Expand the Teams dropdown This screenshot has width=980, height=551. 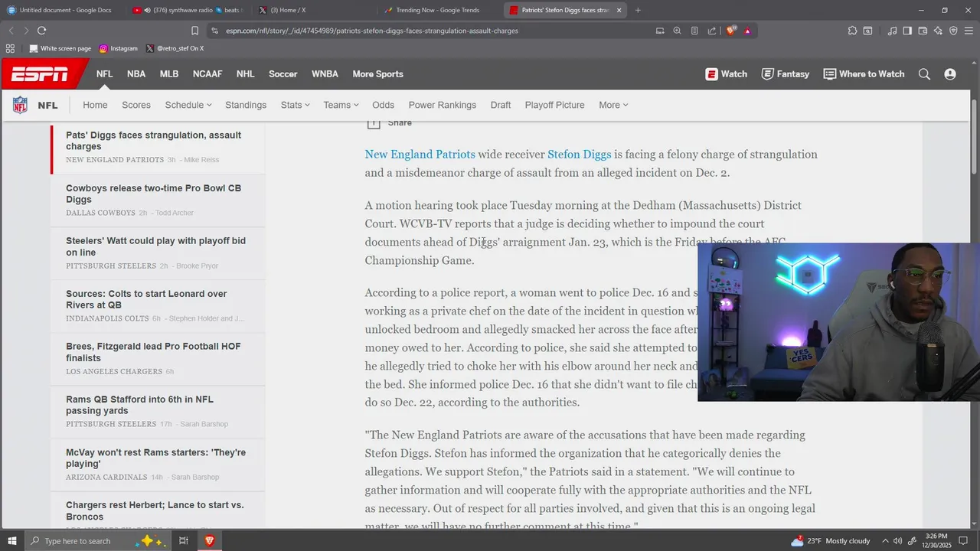[341, 105]
